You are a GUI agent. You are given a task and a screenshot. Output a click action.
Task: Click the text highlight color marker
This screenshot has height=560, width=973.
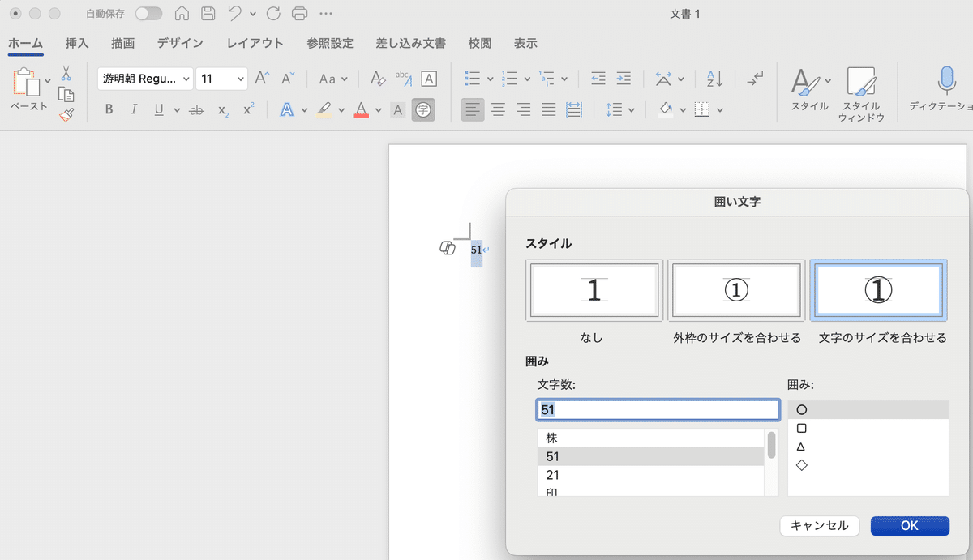(324, 109)
